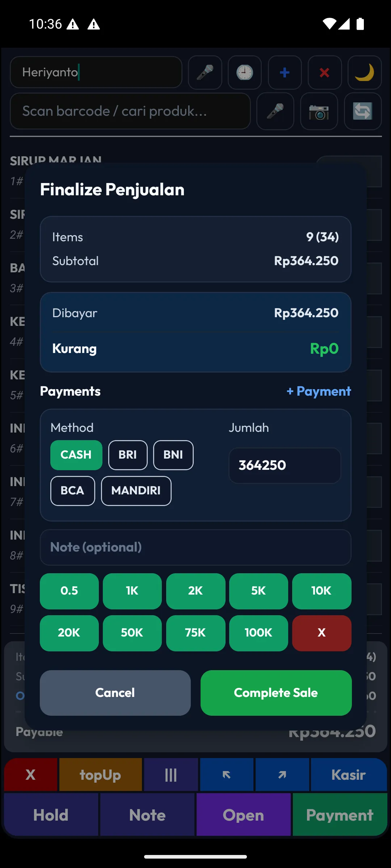Select BRI as payment method
Viewport: 391px width, 868px height.
point(127,455)
